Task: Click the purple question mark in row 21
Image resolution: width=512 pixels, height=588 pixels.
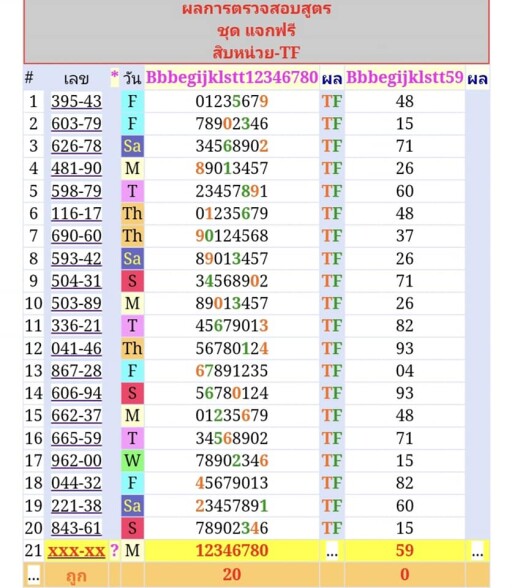Action: click(114, 550)
